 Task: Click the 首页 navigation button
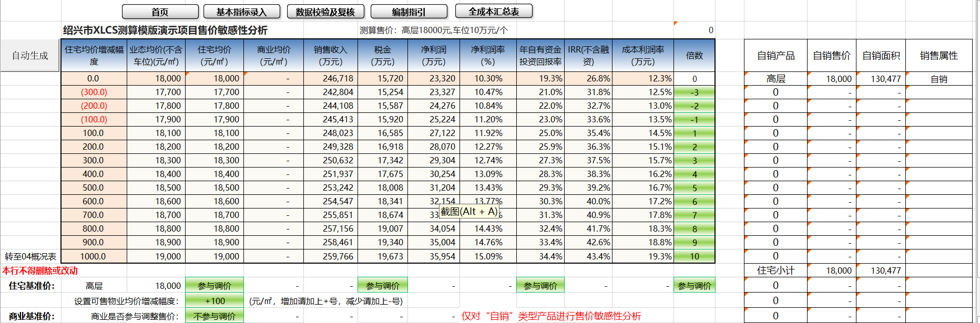click(160, 12)
